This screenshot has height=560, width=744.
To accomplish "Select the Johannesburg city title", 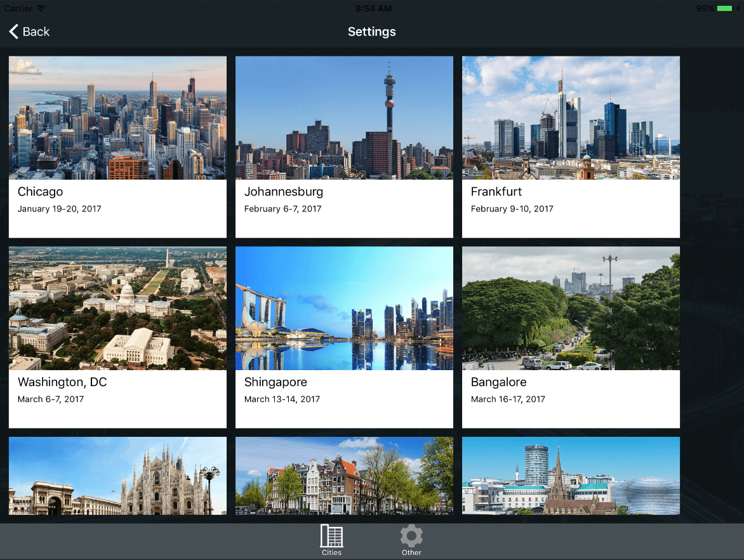I will tap(284, 192).
